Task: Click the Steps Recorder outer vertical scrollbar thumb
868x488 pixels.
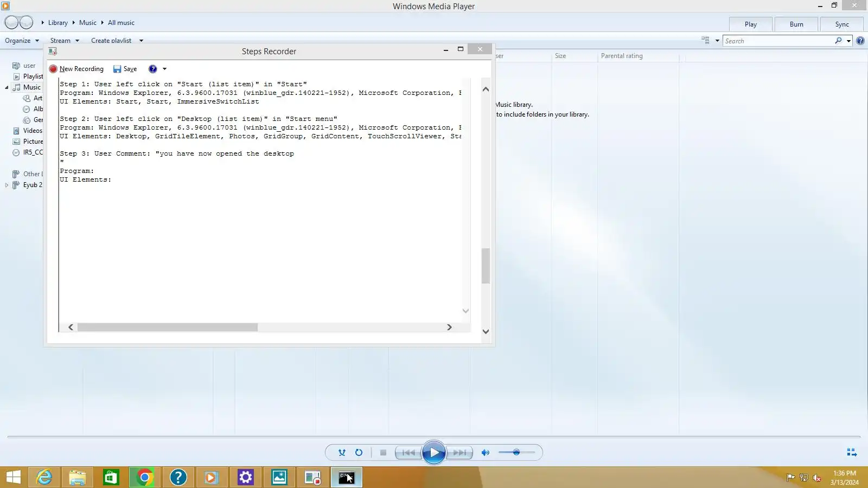Action: [x=486, y=266]
